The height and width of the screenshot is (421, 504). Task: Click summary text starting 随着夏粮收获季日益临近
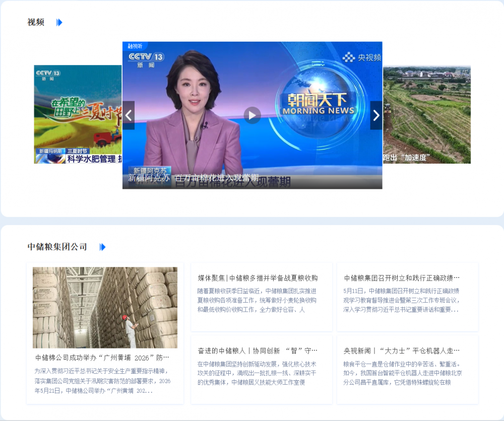(x=257, y=300)
